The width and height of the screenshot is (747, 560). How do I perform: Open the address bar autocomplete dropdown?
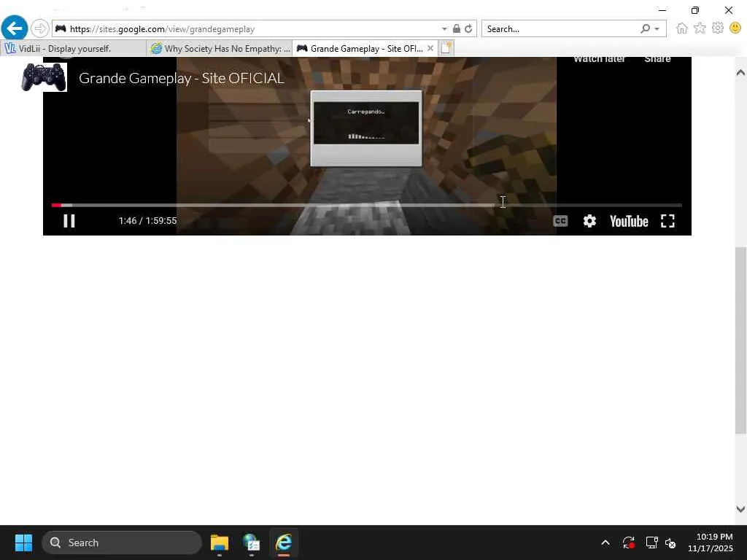pyautogui.click(x=444, y=29)
